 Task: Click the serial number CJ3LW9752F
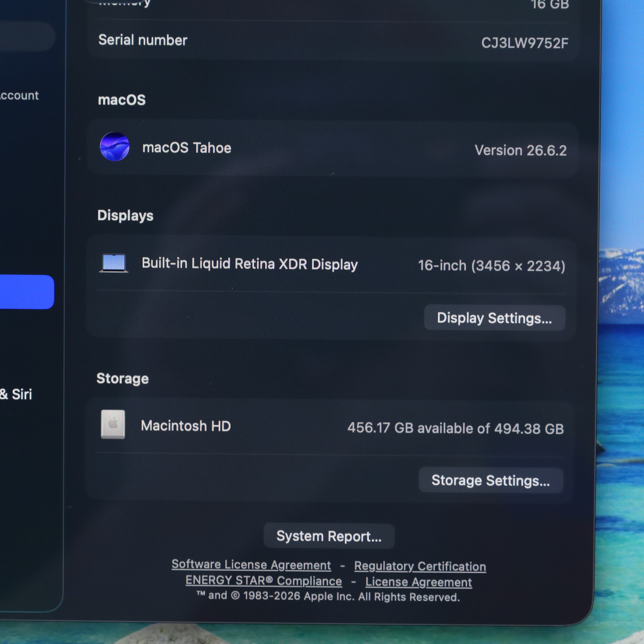coord(525,43)
